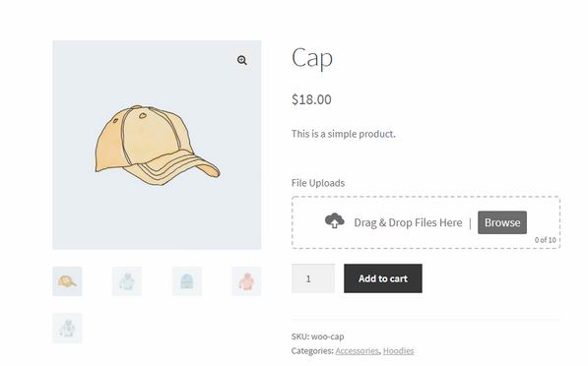Click the quantity input field
The height and width of the screenshot is (366, 588).
click(x=313, y=278)
